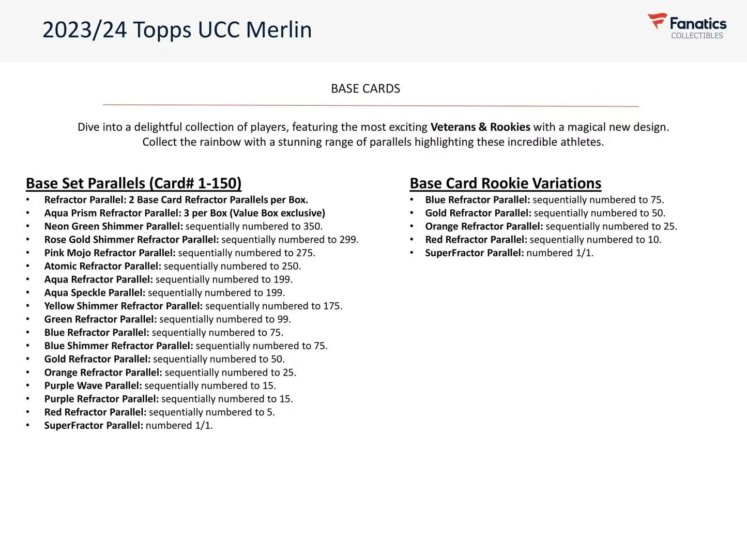Click the Neon Green Shimmer Parallel entry
747x560 pixels.
183,226
